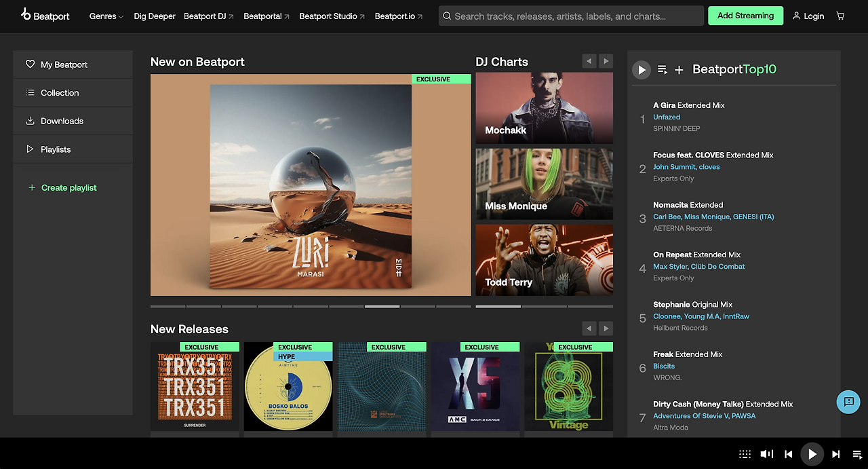Click the Add Streaming button
This screenshot has width=868, height=469.
coord(745,16)
